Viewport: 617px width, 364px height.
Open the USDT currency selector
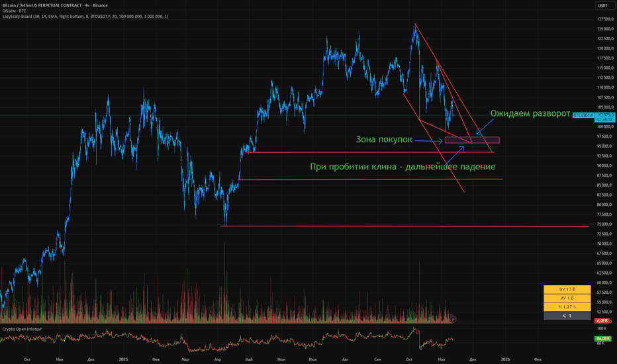pyautogui.click(x=602, y=6)
